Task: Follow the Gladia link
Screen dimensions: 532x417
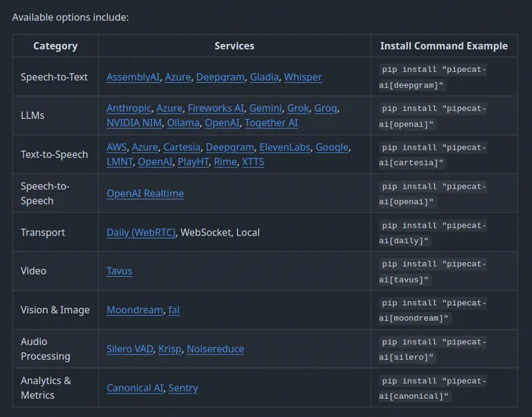Action: tap(264, 77)
